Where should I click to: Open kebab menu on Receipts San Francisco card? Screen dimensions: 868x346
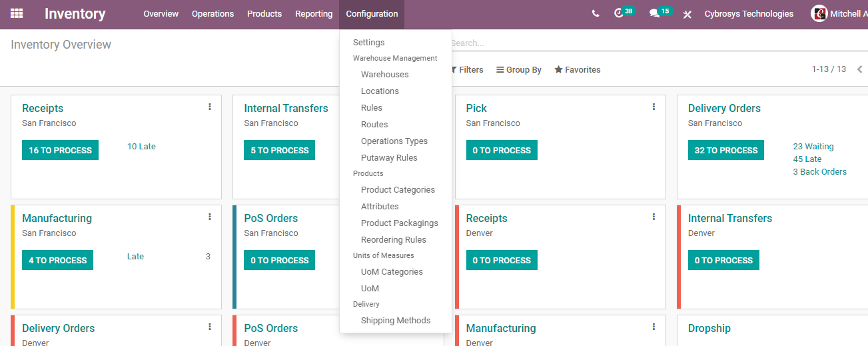point(210,107)
